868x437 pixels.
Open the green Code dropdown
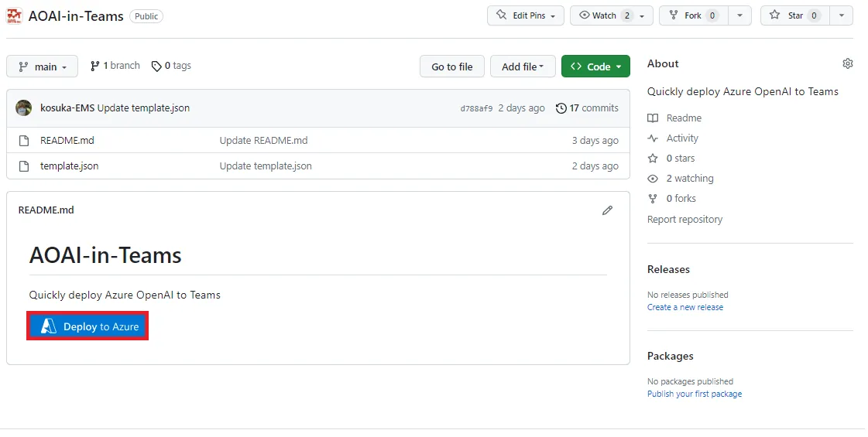click(x=595, y=67)
